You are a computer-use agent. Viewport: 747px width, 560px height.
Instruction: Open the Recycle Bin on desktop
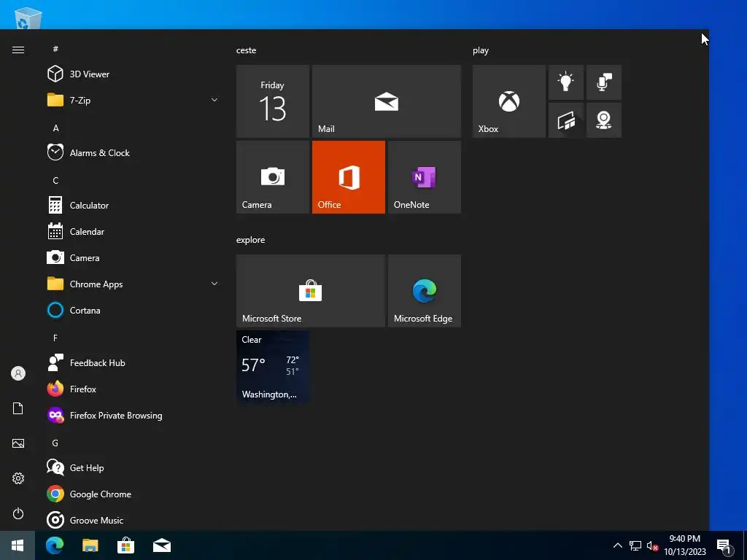28,18
